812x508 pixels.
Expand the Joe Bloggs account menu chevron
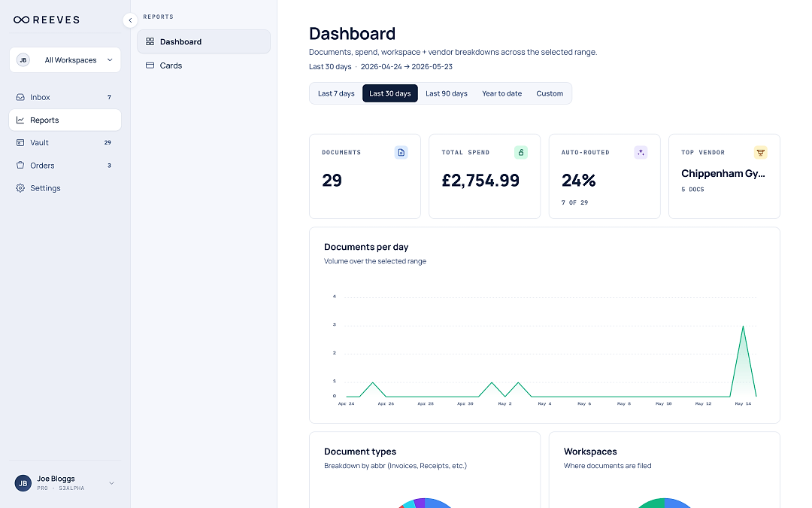(x=111, y=483)
